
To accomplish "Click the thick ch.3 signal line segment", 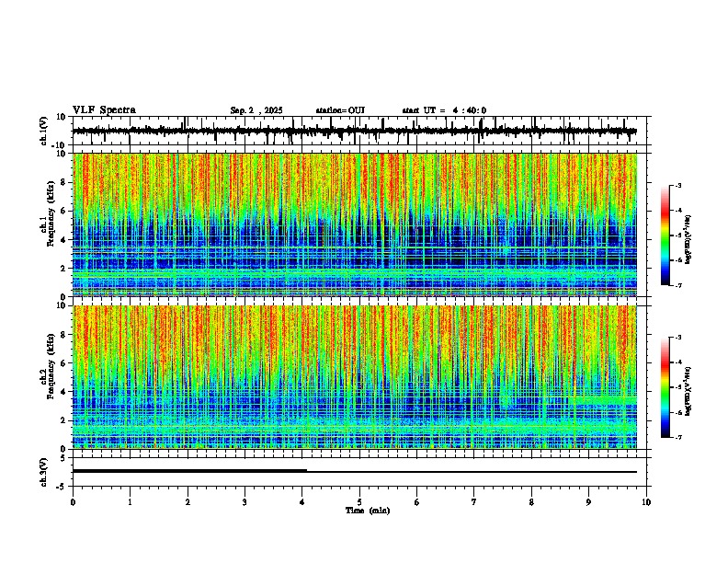I will pos(189,471).
